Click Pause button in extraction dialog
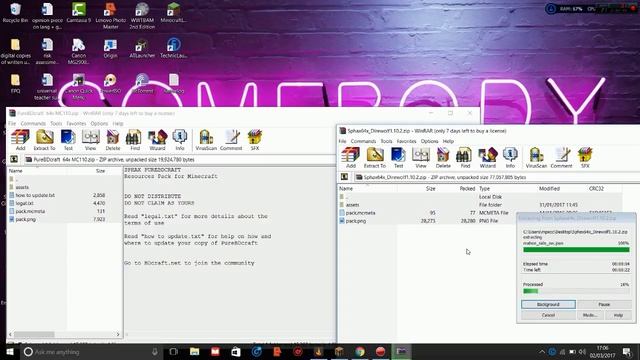Viewport: 640px width, 360px height. click(604, 304)
